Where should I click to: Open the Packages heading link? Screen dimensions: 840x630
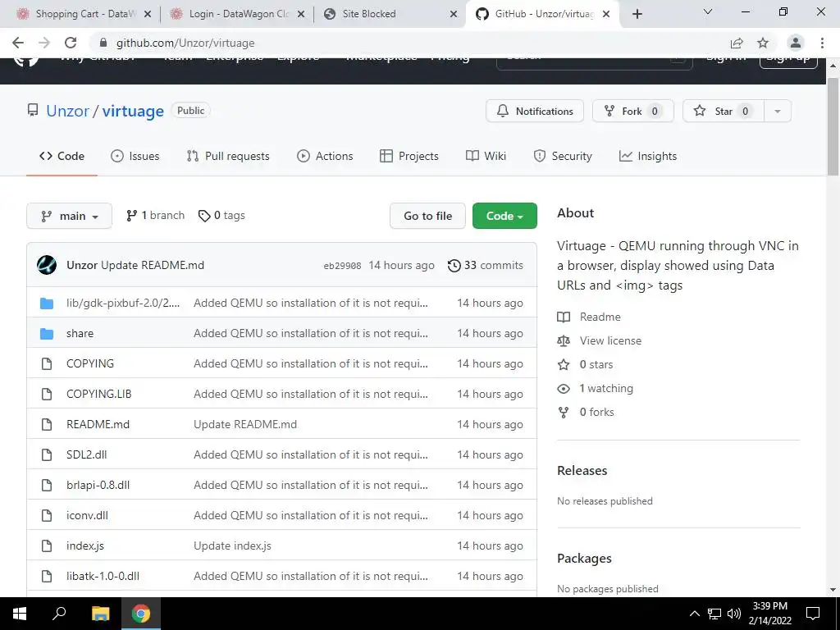click(x=584, y=558)
